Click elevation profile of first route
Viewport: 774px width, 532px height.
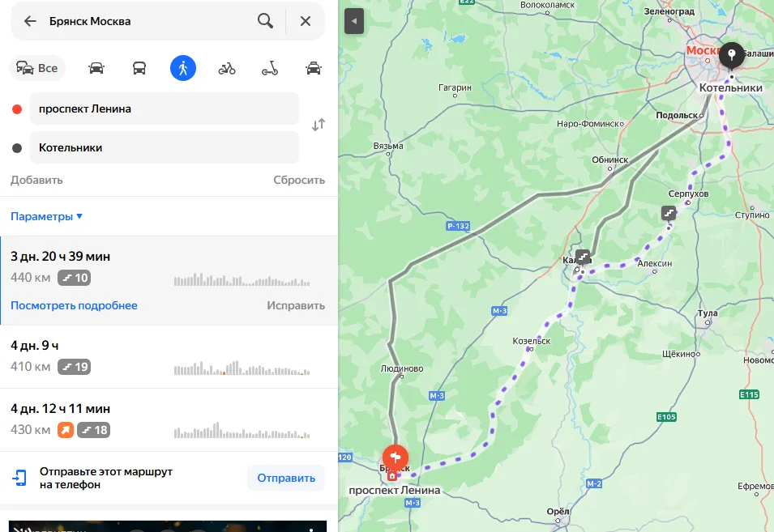click(x=242, y=279)
